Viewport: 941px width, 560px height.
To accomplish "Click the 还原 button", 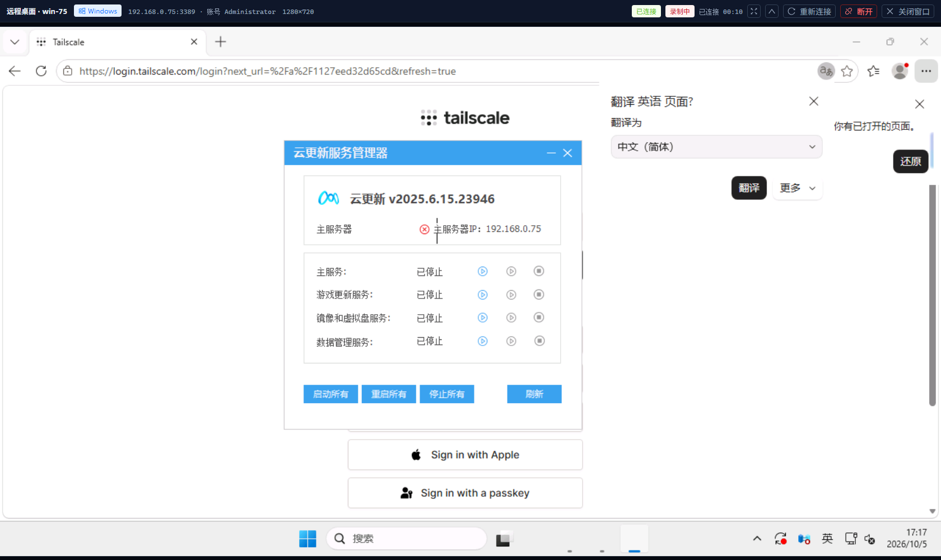I will coord(911,161).
